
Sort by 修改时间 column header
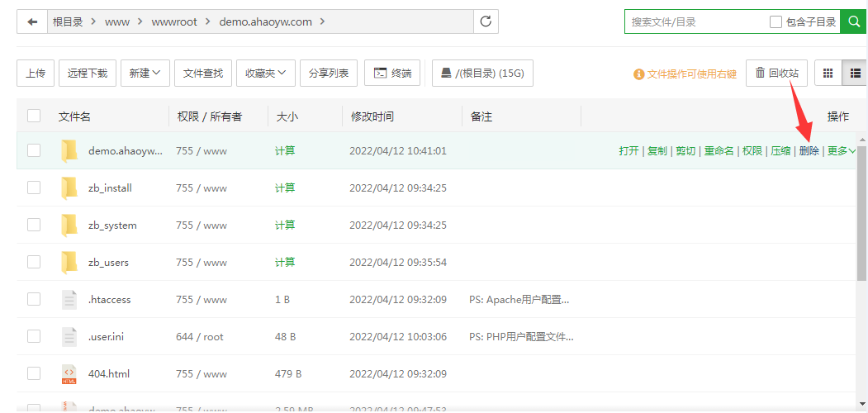point(372,117)
